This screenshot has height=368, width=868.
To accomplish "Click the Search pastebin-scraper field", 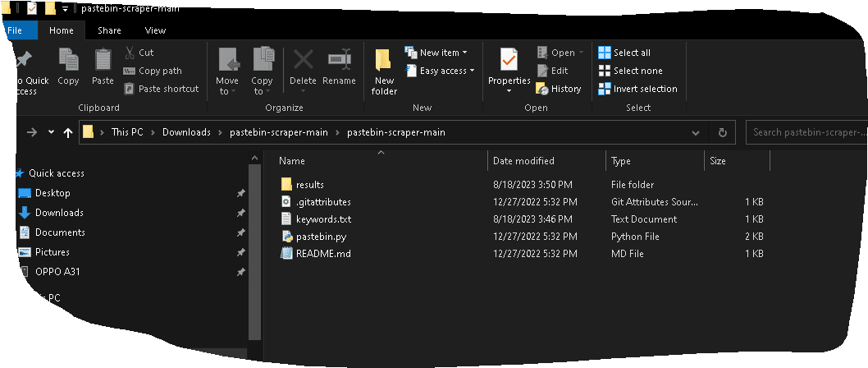I will [x=806, y=132].
